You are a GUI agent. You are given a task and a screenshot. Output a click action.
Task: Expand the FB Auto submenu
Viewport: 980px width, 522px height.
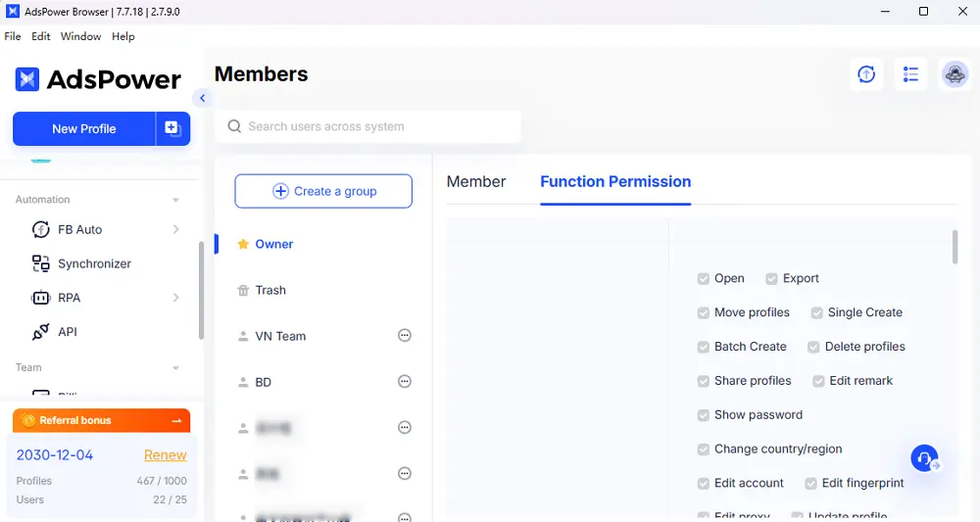pos(176,229)
